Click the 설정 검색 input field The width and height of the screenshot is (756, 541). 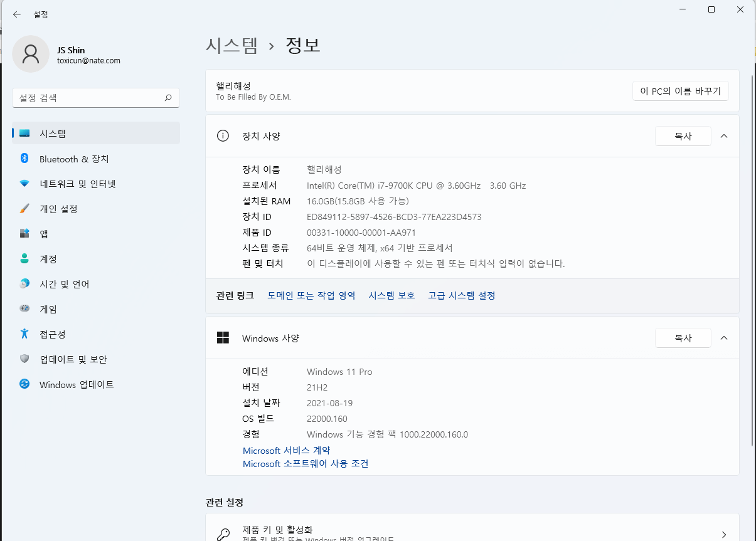(96, 98)
